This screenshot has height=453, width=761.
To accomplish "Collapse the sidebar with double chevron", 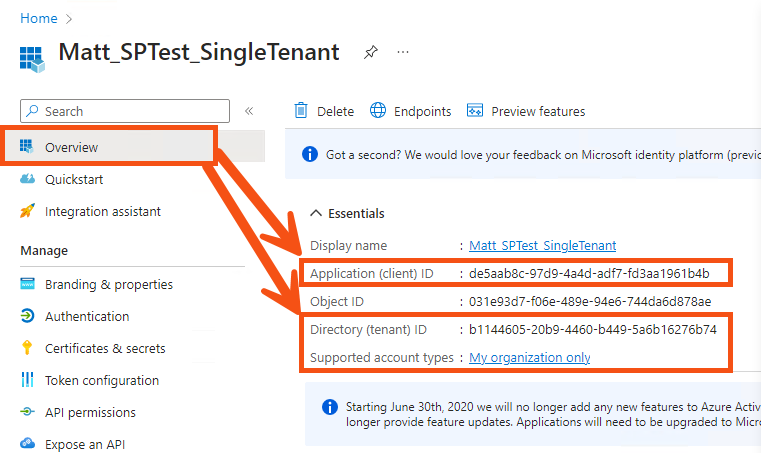I will [x=249, y=111].
